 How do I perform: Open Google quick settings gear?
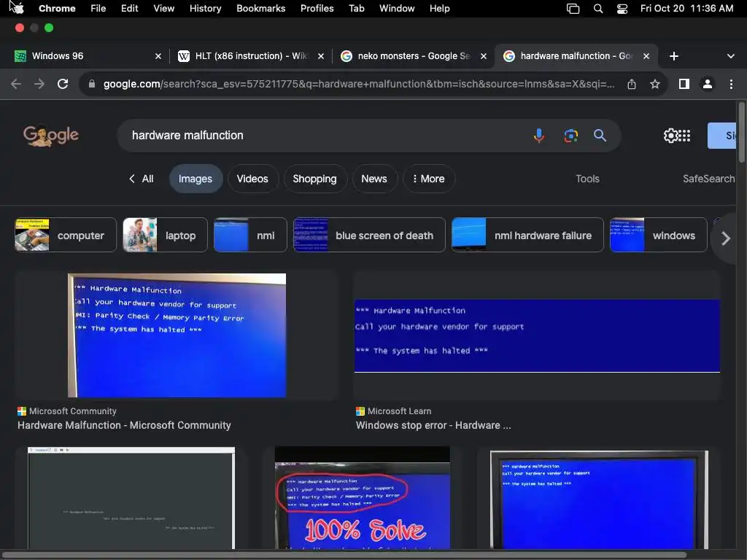click(671, 136)
